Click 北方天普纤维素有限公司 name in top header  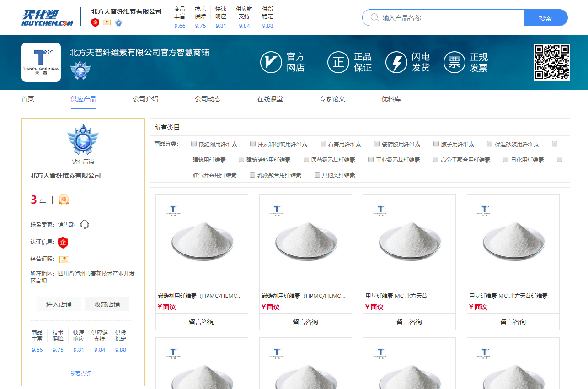point(127,11)
